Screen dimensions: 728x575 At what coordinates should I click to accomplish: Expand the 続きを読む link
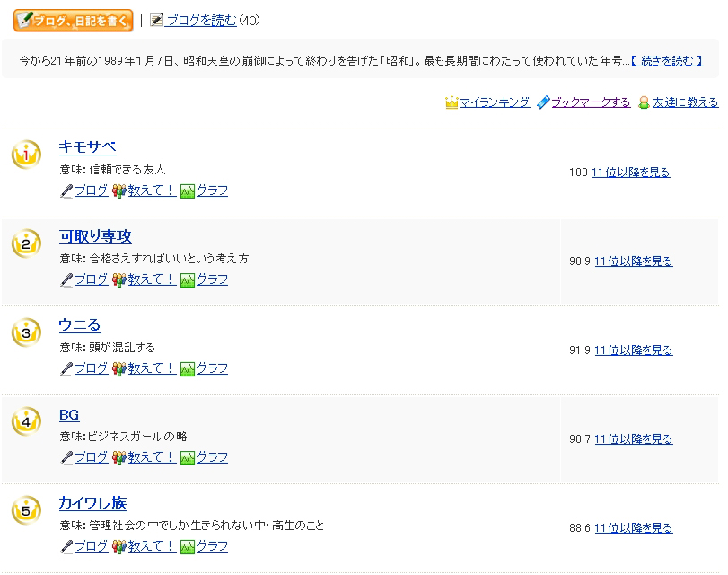pyautogui.click(x=667, y=61)
